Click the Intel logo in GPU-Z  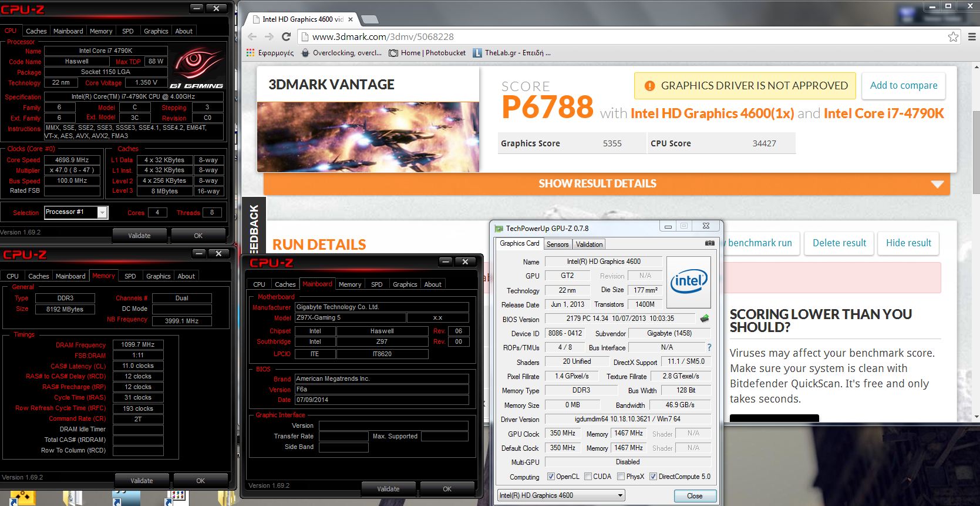coord(689,282)
